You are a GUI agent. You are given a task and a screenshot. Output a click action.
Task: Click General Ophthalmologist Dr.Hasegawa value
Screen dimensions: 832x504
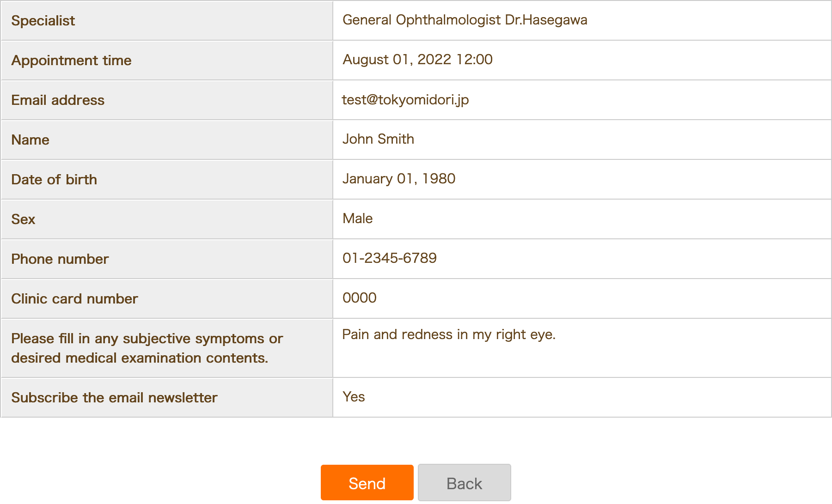tap(465, 20)
